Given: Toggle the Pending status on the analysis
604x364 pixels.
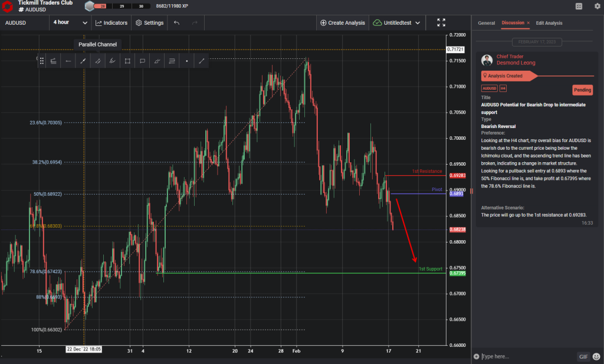Looking at the screenshot, I should 582,90.
